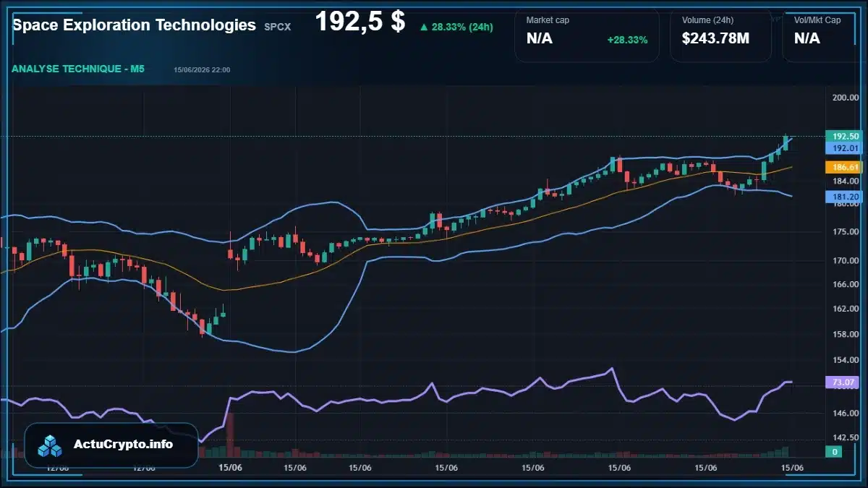Image resolution: width=868 pixels, height=488 pixels.
Task: Click the 28.33% (24h) change indicator
Action: pos(456,27)
